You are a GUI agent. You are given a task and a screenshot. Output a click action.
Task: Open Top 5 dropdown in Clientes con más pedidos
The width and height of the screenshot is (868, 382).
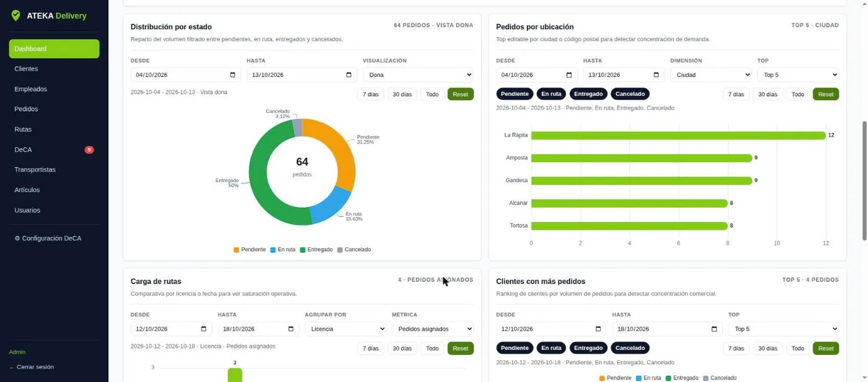[x=784, y=329]
